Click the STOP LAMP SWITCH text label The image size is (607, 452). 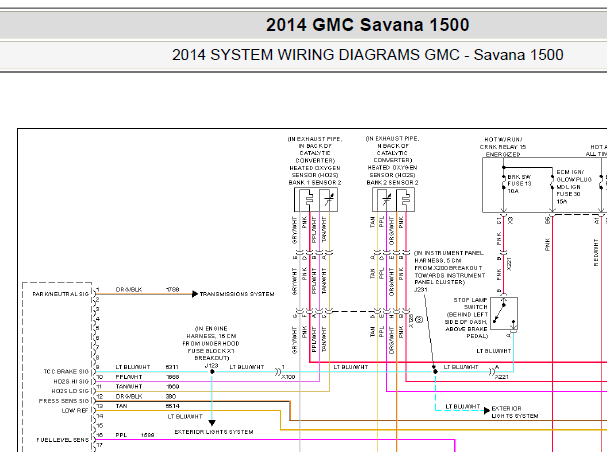[470, 303]
